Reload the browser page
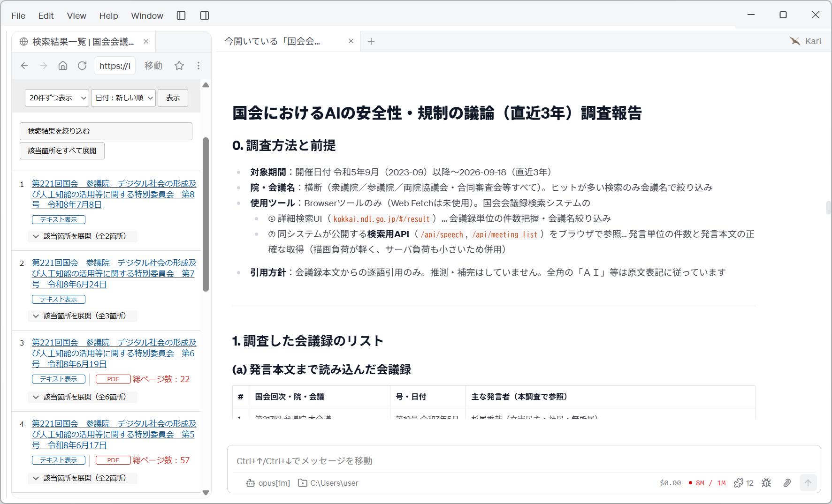This screenshot has width=832, height=504. click(82, 66)
